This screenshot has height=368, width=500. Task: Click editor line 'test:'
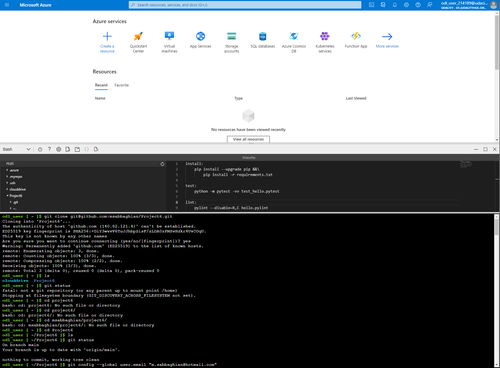(191, 186)
